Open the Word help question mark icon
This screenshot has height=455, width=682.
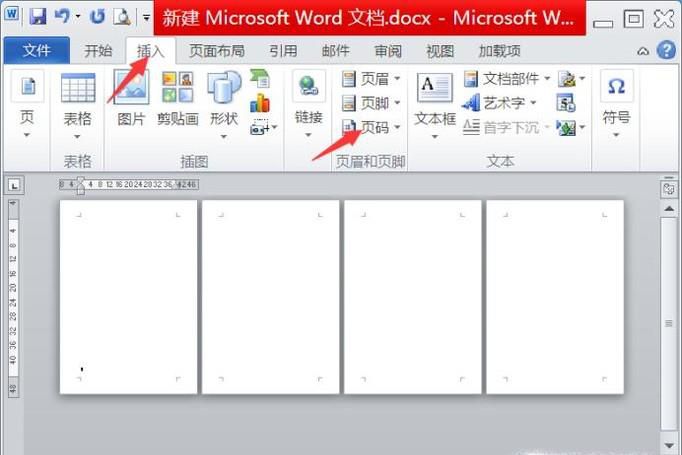[x=666, y=50]
